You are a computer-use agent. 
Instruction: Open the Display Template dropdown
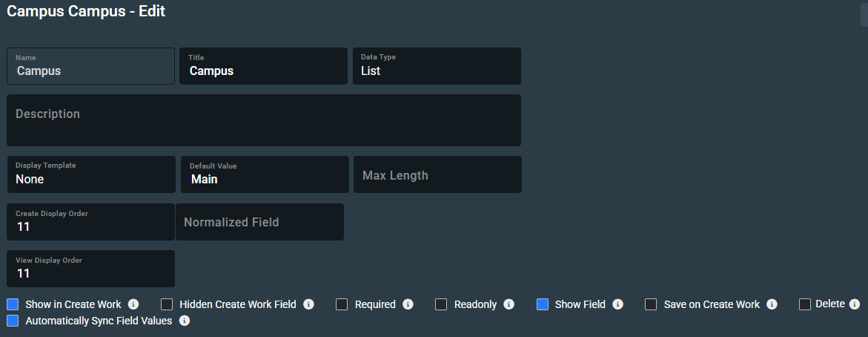[91, 174]
